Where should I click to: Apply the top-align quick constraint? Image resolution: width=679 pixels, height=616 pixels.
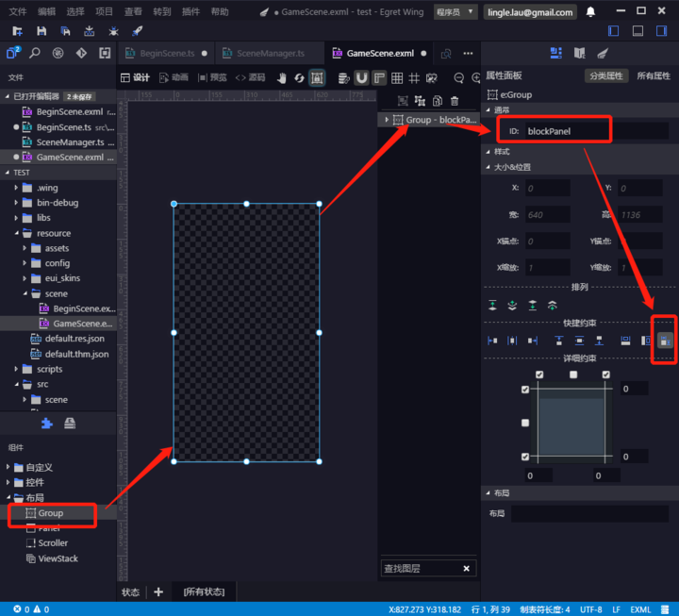point(559,341)
